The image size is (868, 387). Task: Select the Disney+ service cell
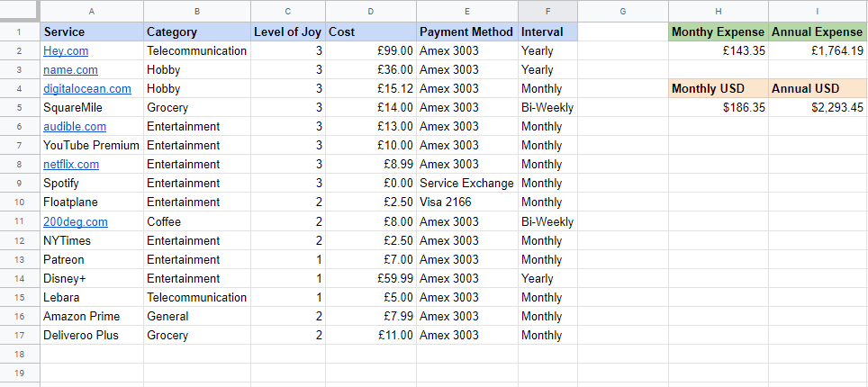click(x=91, y=278)
